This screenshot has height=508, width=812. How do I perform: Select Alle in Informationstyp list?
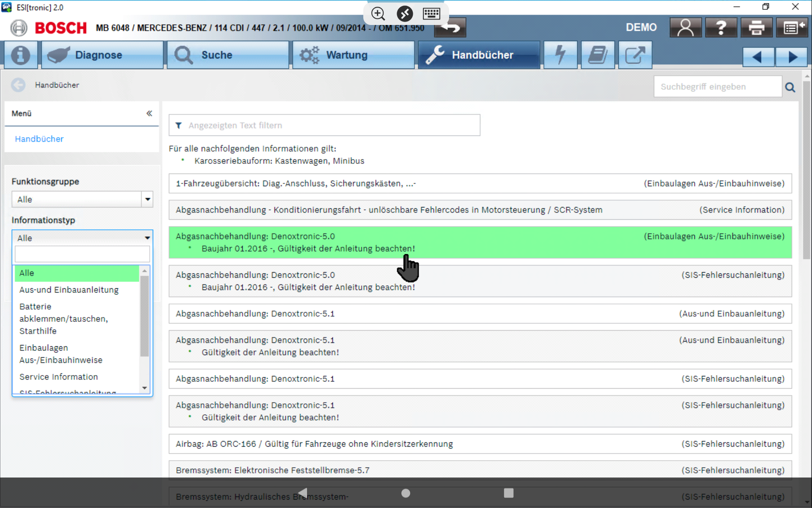[x=77, y=273]
